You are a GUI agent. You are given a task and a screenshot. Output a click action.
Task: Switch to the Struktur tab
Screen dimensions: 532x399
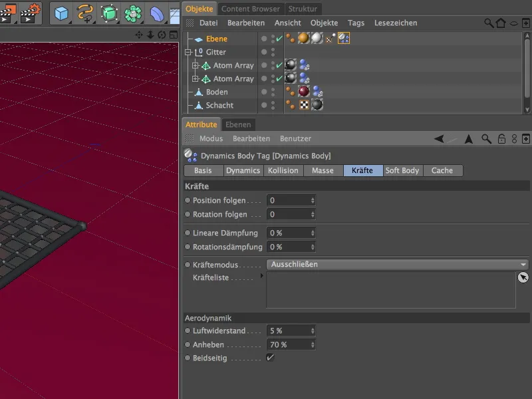click(x=303, y=9)
